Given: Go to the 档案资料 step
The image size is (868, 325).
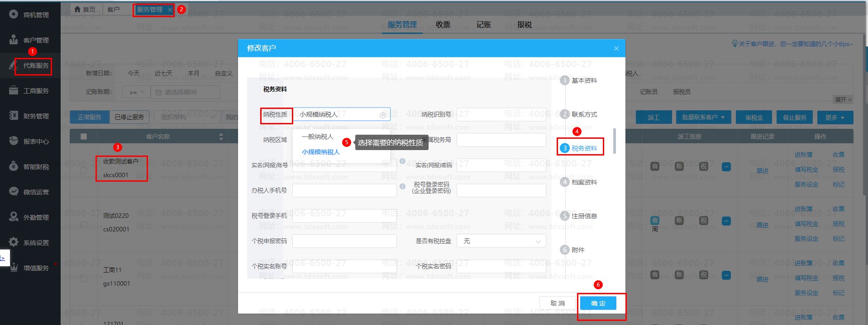Looking at the screenshot, I should [x=584, y=182].
